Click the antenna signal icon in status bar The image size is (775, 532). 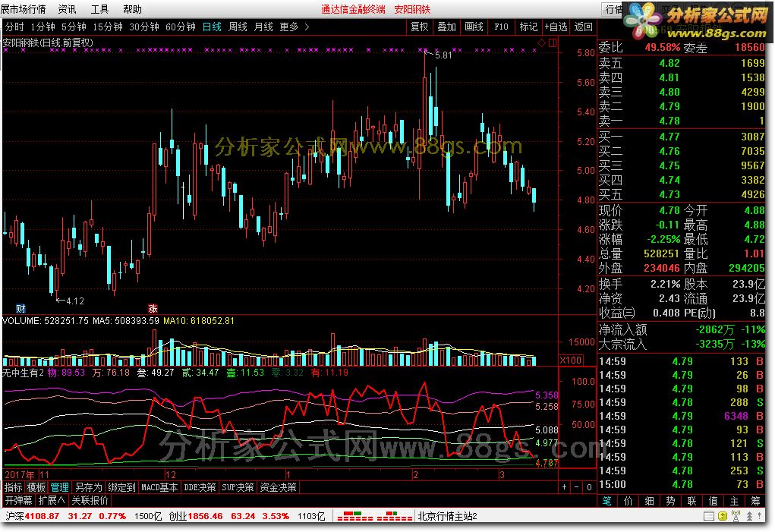736,516
